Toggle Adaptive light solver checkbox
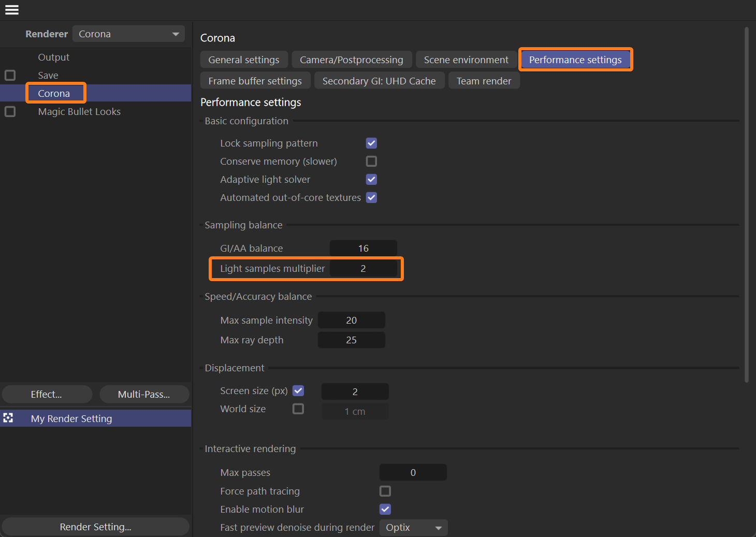 pyautogui.click(x=371, y=179)
